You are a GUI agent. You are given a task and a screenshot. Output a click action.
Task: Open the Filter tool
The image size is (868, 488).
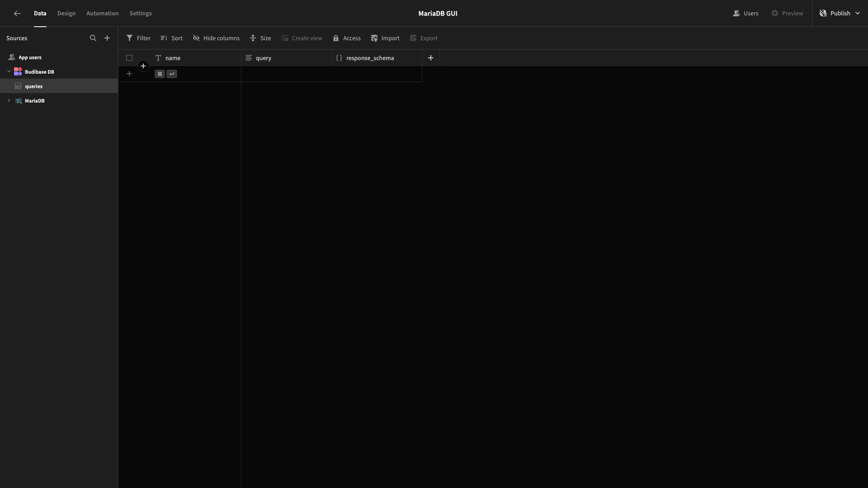coord(138,38)
